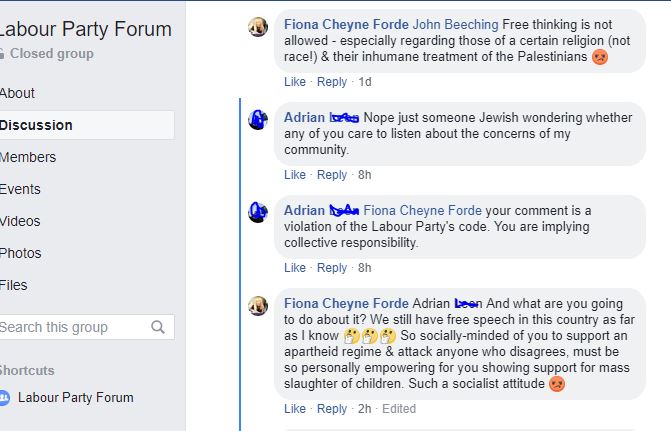671x431 pixels.
Task: Click Fiona's avatar on the first comment
Action: point(258,27)
